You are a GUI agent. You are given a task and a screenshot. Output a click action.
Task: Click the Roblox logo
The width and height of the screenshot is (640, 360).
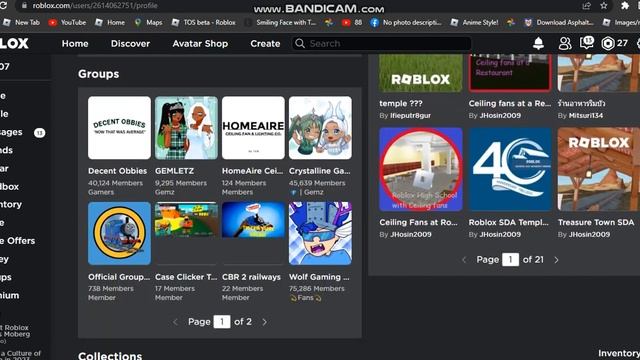point(14,43)
